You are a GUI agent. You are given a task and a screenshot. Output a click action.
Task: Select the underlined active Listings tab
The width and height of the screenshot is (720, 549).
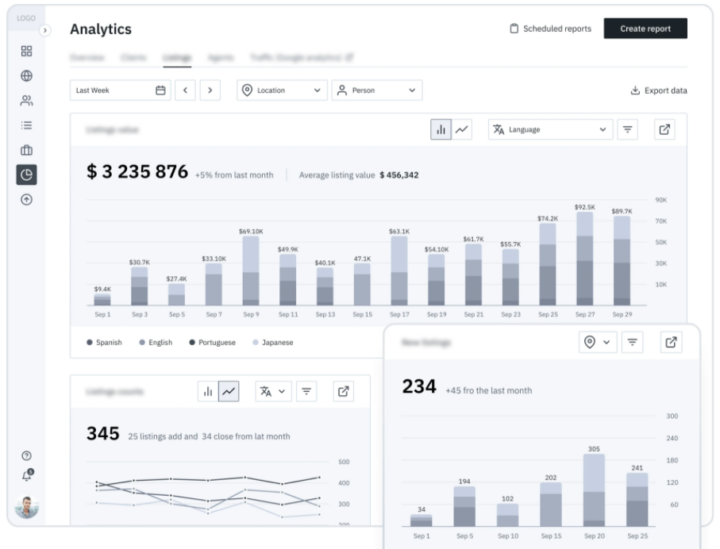[x=177, y=58]
